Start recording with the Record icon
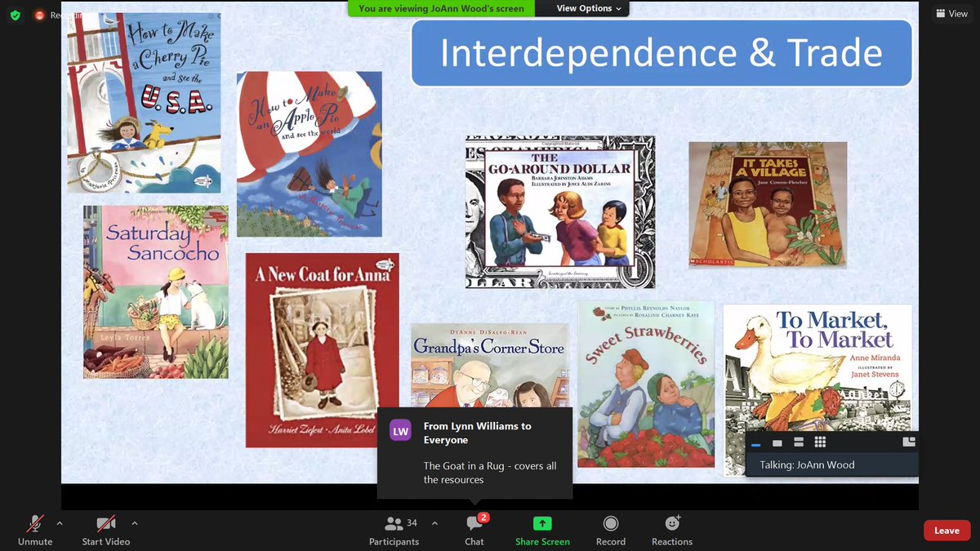The height and width of the screenshot is (551, 980). (x=610, y=523)
